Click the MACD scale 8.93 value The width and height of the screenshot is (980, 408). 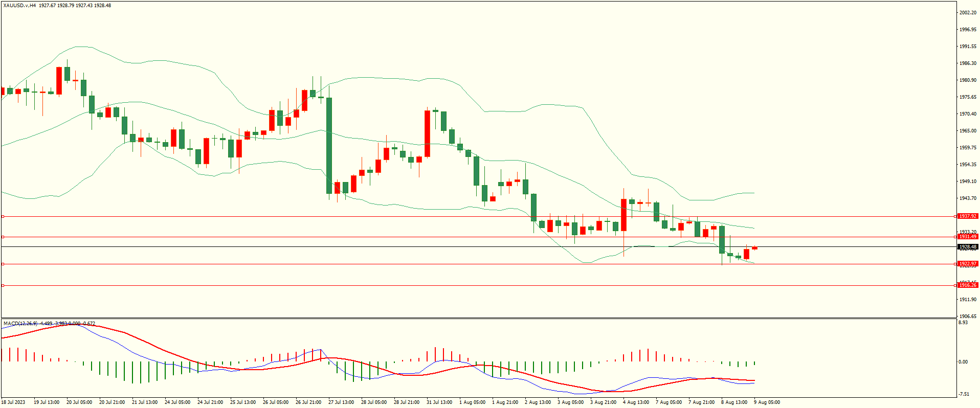point(963,323)
